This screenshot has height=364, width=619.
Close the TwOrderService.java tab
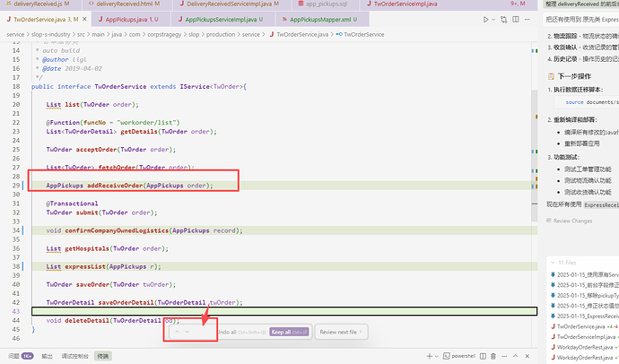pyautogui.click(x=84, y=19)
